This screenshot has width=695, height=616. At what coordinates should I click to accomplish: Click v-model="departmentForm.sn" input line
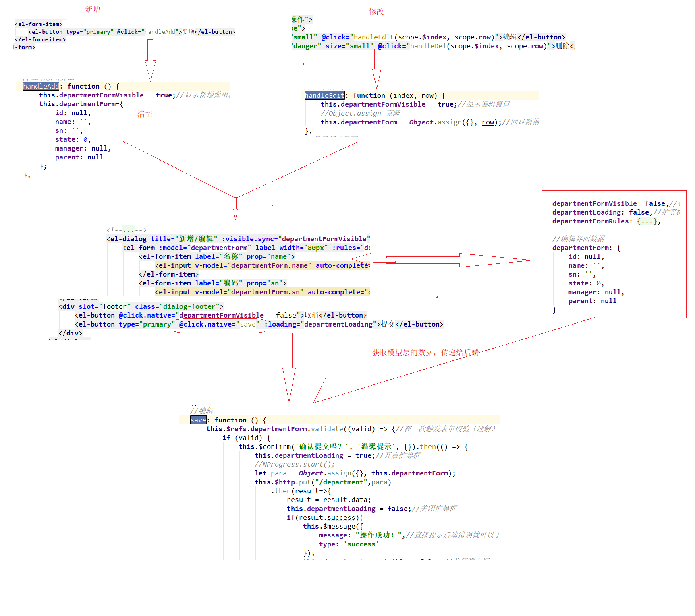pos(263,292)
